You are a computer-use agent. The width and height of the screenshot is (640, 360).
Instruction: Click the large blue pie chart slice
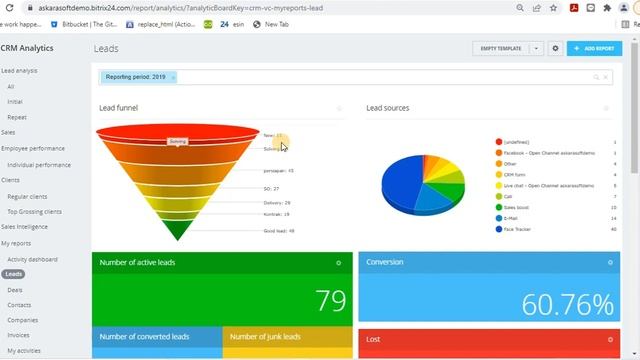[402, 182]
